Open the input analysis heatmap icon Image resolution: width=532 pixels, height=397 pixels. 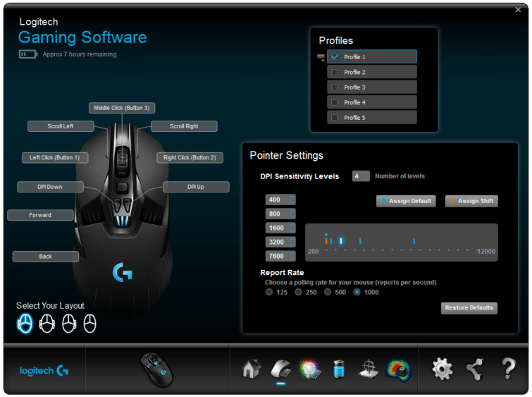399,369
